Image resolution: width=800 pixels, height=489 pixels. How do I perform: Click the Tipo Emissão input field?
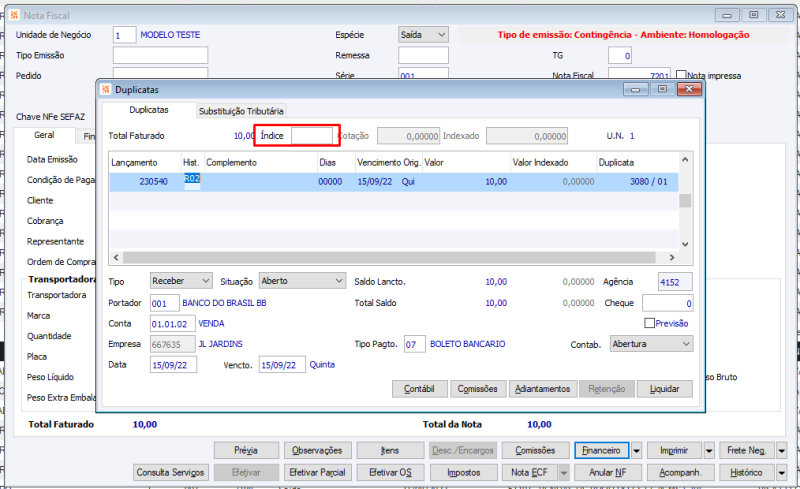[x=160, y=55]
